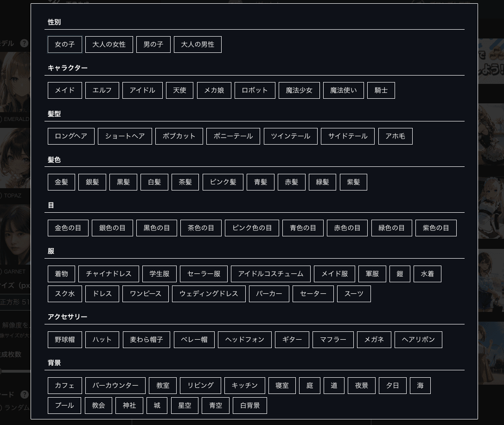The width and height of the screenshot is (504, 425).
Task: Pick the 魔法少女 character tag
Action: pos(299,90)
